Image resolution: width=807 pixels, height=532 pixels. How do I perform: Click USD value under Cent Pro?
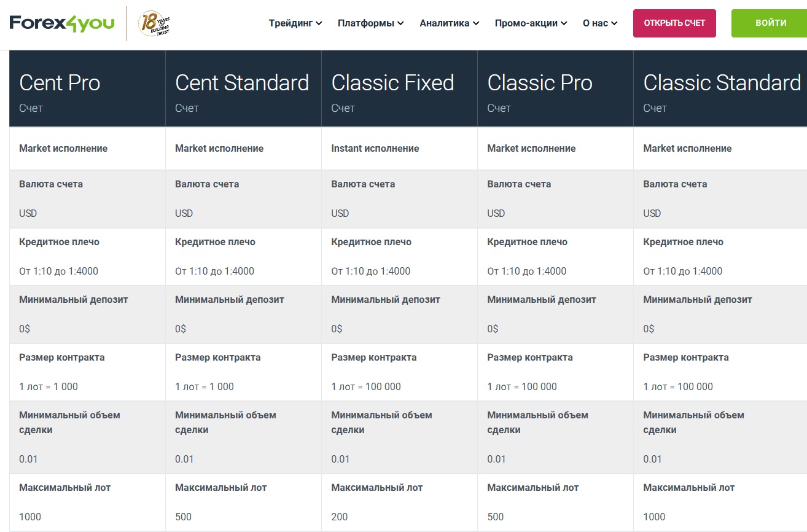click(28, 213)
